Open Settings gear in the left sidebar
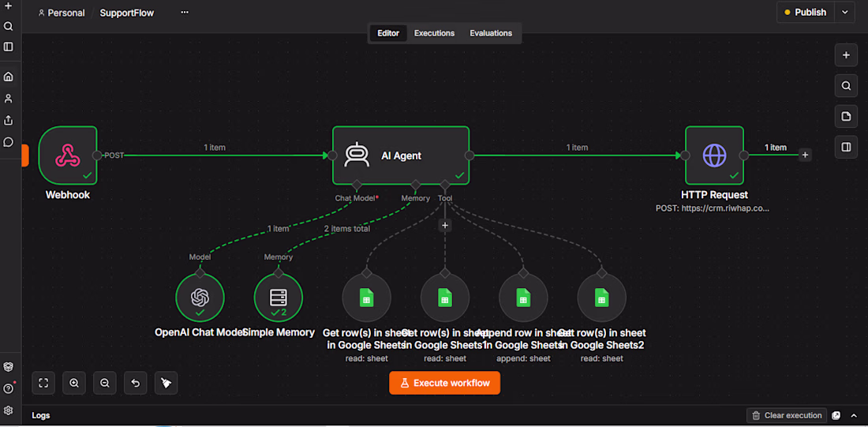Image resolution: width=868 pixels, height=427 pixels. 9,410
